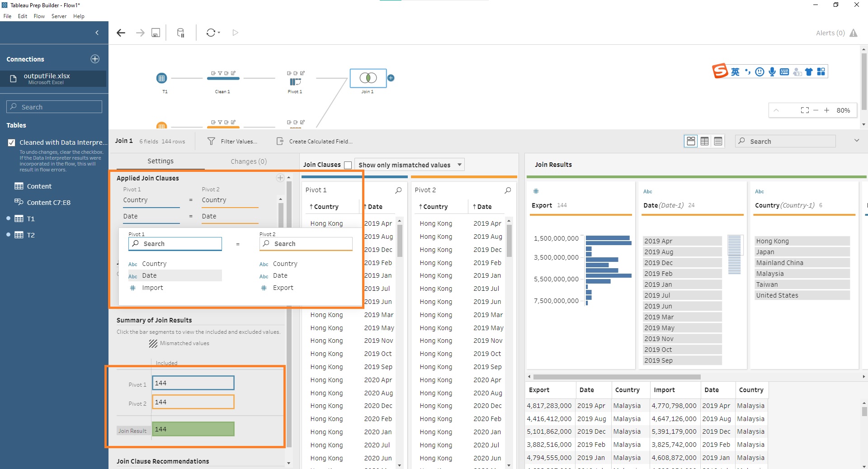Viewport: 868px width, 469px height.
Task: Click the Join Results horizontal scrollbar
Action: 617,377
